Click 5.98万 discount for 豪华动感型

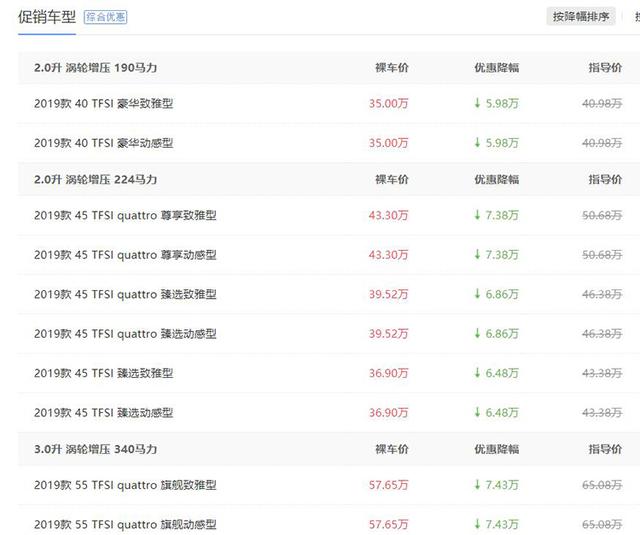tap(496, 143)
